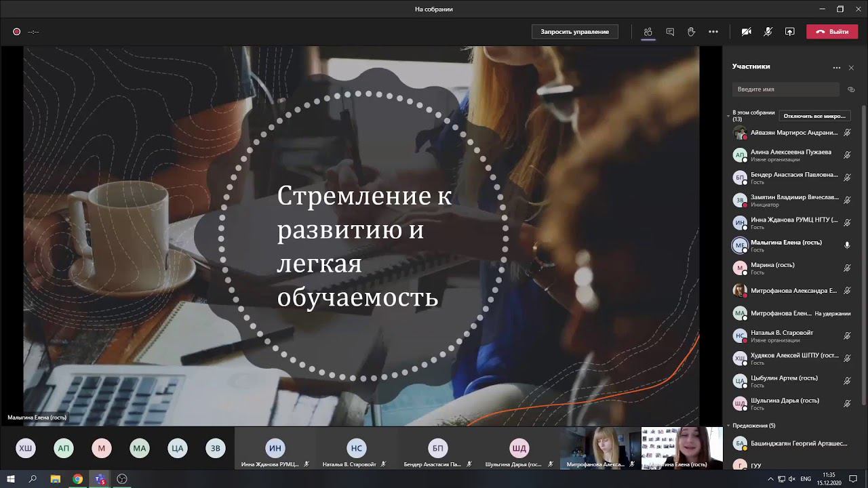Click the copy meeting link icon beside search
Image resolution: width=868 pixels, height=488 pixels.
[851, 89]
